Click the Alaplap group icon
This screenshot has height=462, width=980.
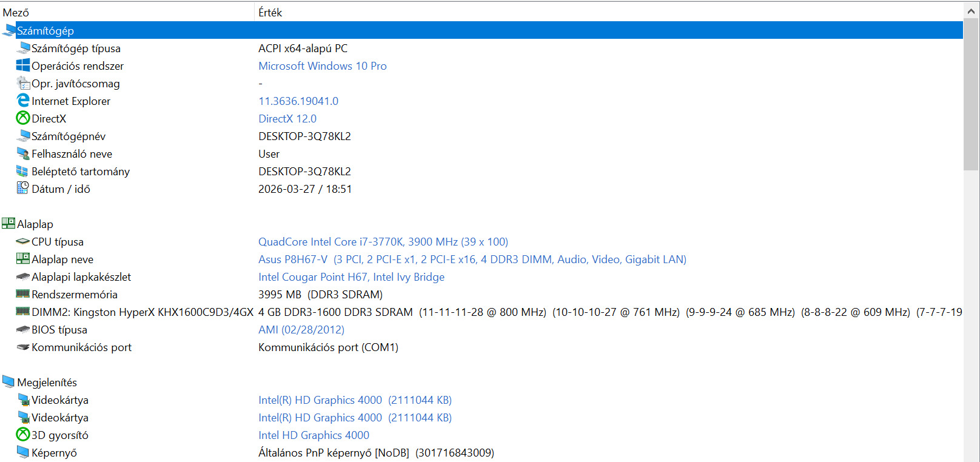click(x=8, y=224)
